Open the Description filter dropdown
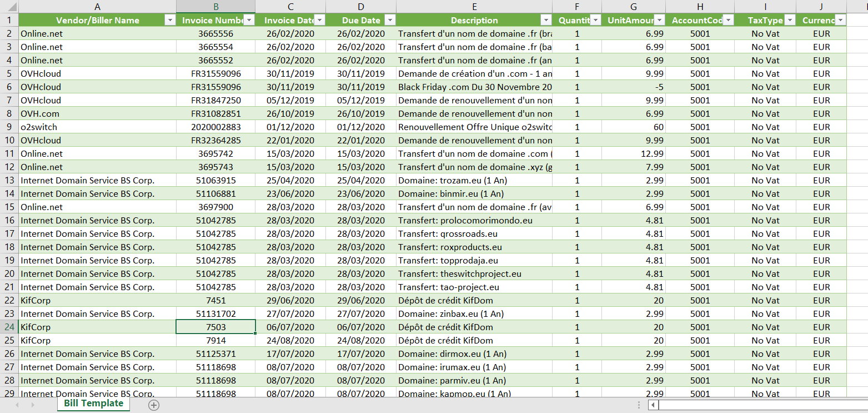Viewport: 868px width, 413px height. [545, 20]
